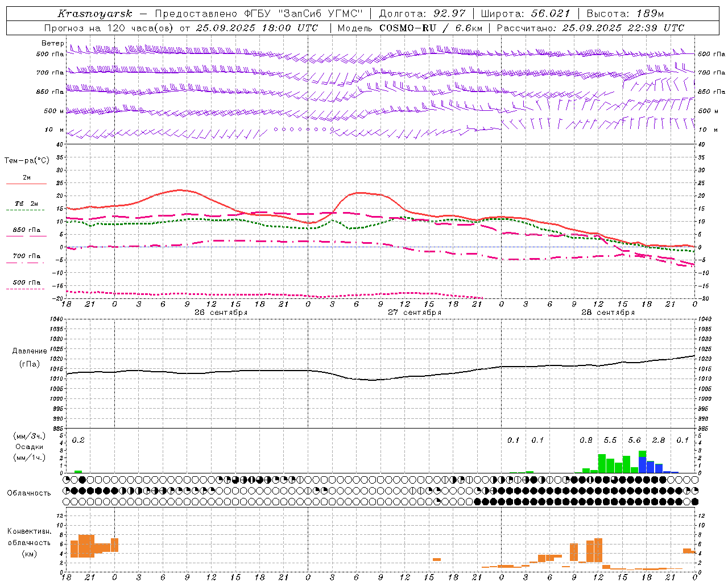This screenshot has width=728, height=582.
Task: Click the Долгота: 92.97 header field
Action: (x=422, y=14)
